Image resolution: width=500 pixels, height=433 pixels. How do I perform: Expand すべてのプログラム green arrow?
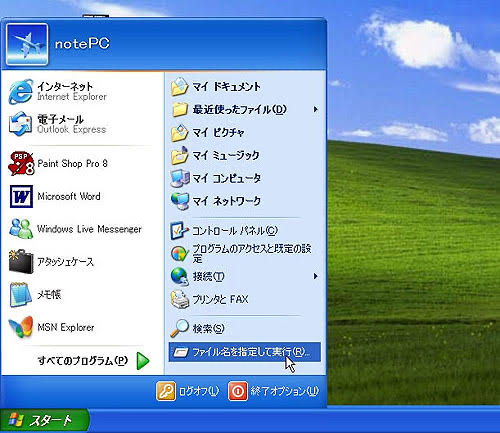point(143,361)
